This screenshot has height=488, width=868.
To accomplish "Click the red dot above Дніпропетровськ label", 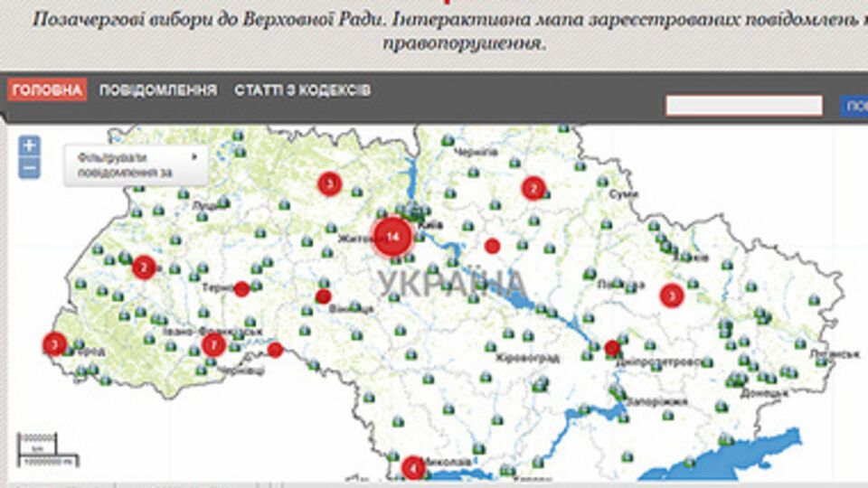I will [612, 348].
